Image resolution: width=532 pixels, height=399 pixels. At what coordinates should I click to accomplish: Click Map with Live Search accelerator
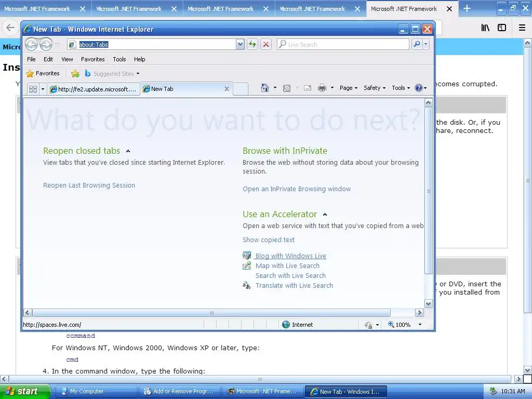point(287,265)
